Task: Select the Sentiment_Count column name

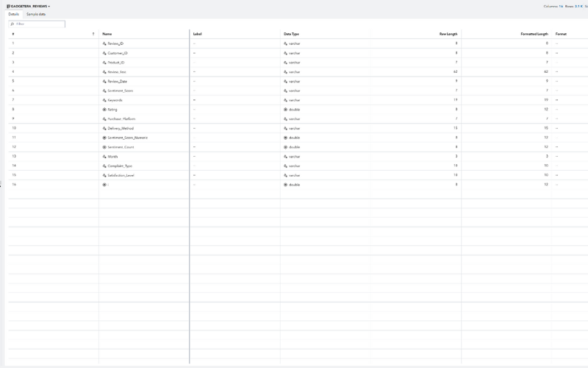Action: [x=121, y=146]
